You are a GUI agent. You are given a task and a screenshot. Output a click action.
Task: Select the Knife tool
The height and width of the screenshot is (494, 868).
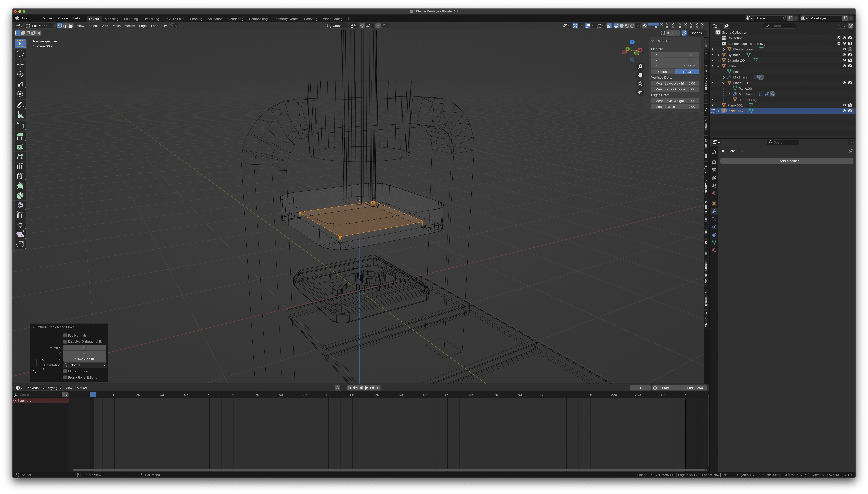(20, 176)
